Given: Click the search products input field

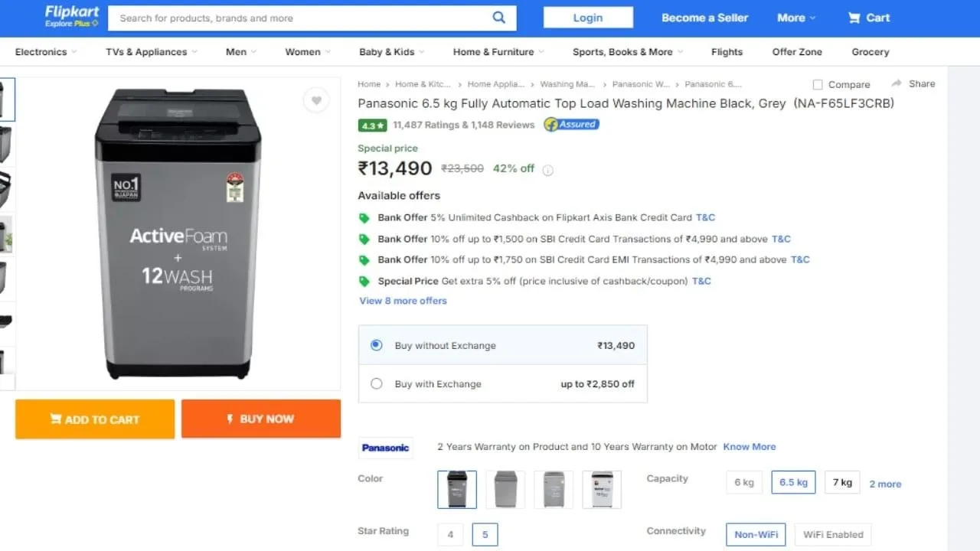Looking at the screenshot, I should (303, 18).
